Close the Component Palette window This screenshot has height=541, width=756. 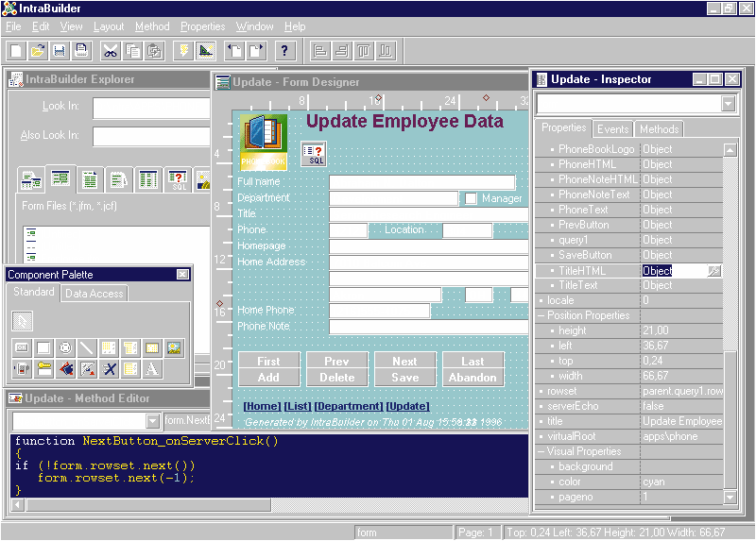point(182,274)
